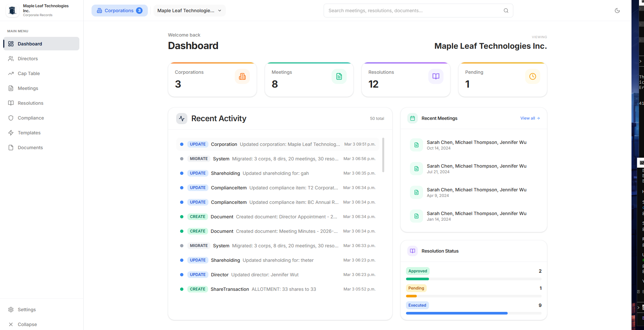The image size is (644, 330).
Task: Click the 'Updated shareholding for: theter' row
Action: (x=278, y=260)
